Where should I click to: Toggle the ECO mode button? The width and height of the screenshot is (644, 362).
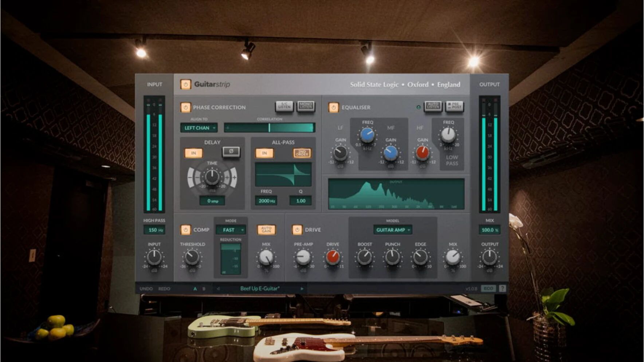point(488,288)
